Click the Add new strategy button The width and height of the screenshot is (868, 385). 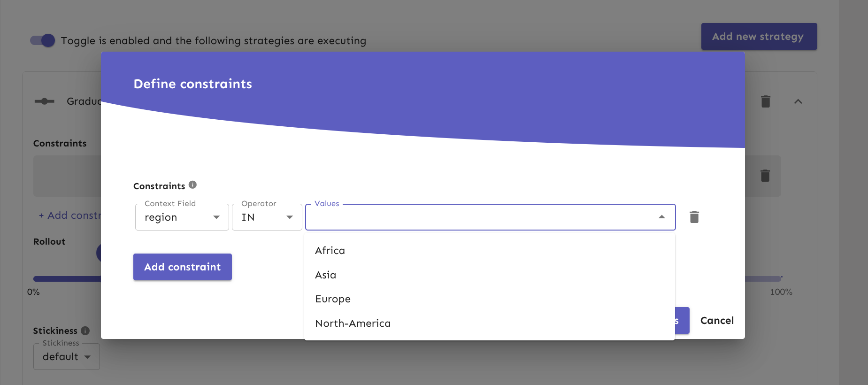tap(759, 37)
